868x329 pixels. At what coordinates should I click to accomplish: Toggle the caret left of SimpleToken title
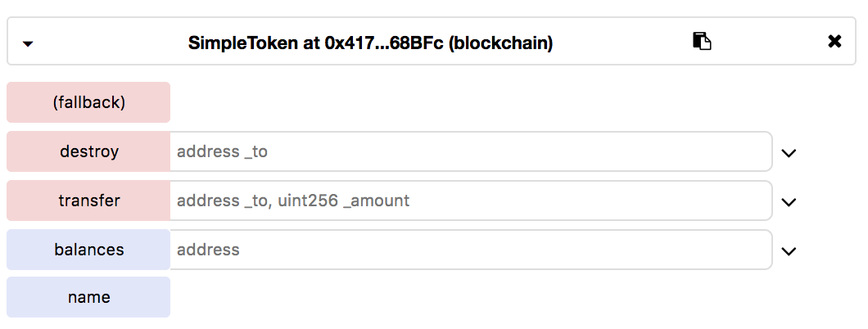28,43
